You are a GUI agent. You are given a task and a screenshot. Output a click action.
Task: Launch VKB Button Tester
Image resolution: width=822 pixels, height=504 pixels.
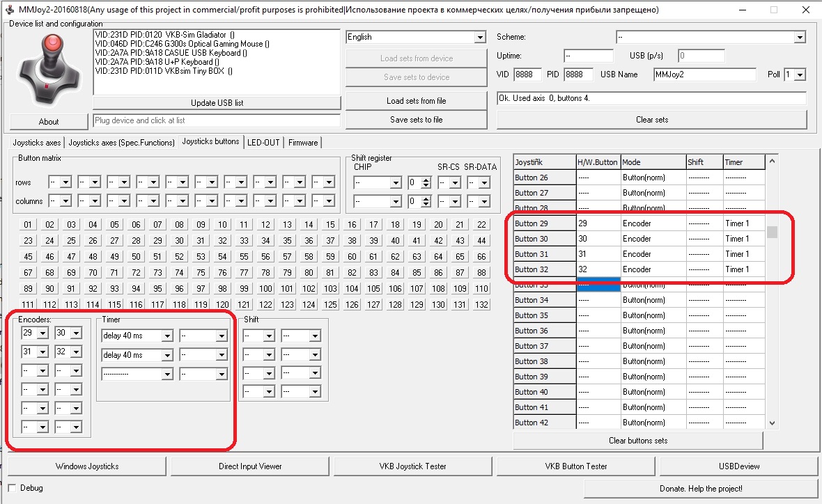click(x=575, y=466)
